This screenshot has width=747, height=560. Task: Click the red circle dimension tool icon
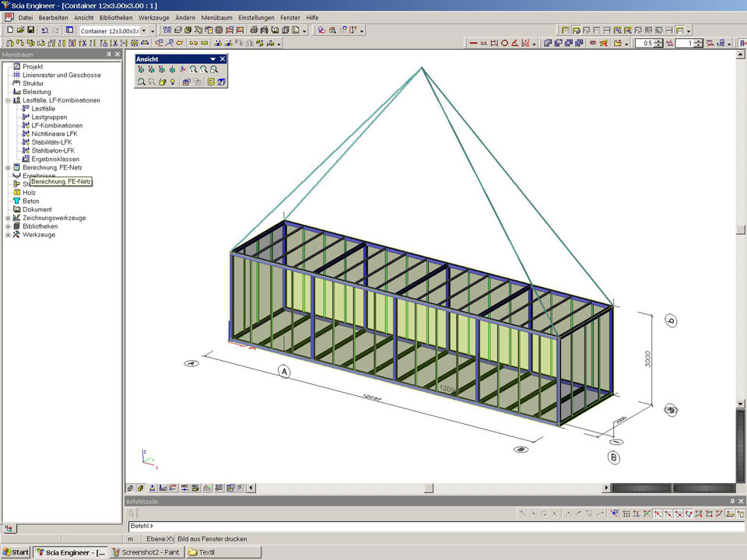tap(504, 44)
